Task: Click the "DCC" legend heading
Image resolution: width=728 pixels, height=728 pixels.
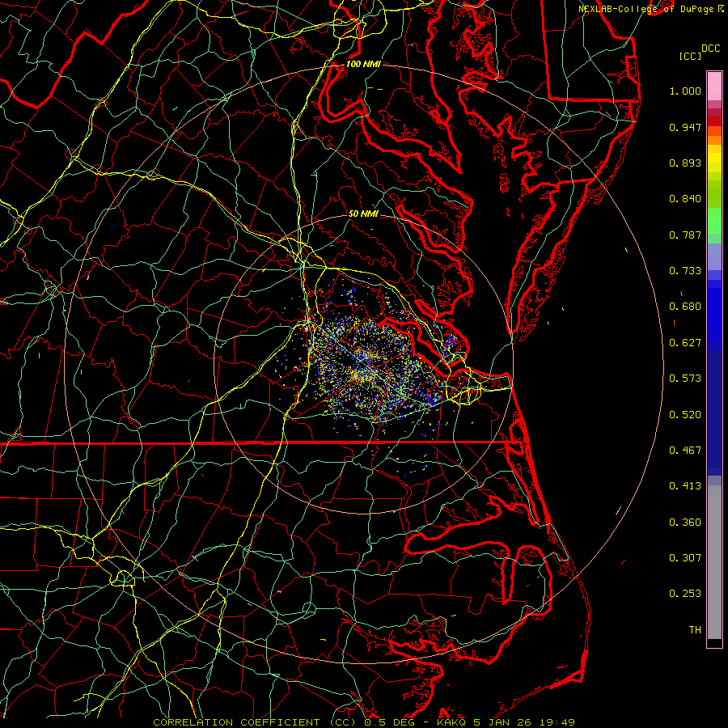Action: 711,49
